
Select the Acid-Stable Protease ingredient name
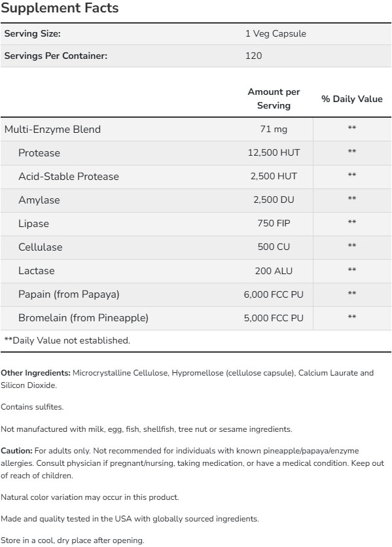(x=69, y=176)
